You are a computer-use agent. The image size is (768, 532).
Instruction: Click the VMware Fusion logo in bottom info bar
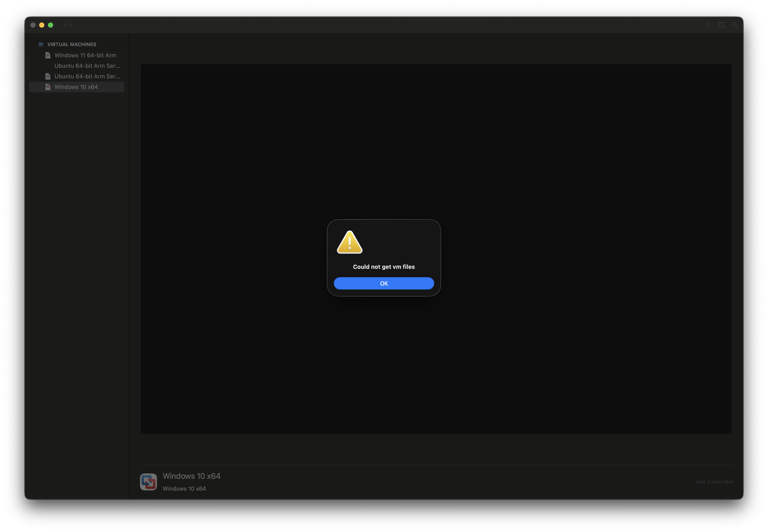[x=148, y=482]
